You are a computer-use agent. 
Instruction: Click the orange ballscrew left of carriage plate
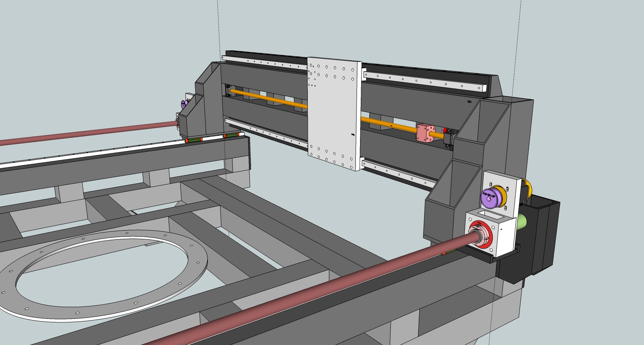269,98
